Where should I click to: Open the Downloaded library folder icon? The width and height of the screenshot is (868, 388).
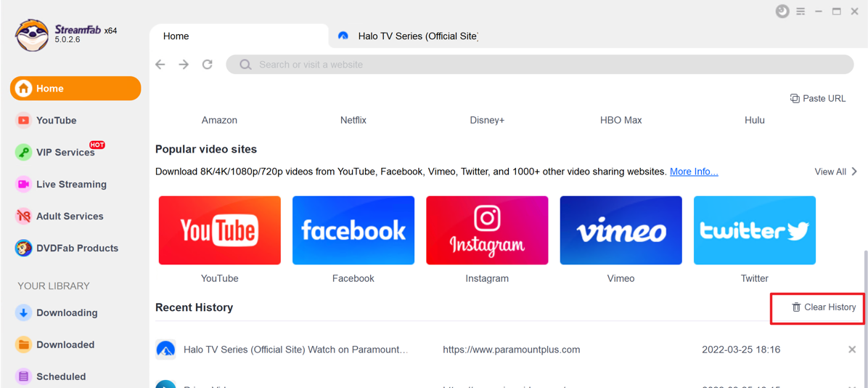[x=23, y=344]
